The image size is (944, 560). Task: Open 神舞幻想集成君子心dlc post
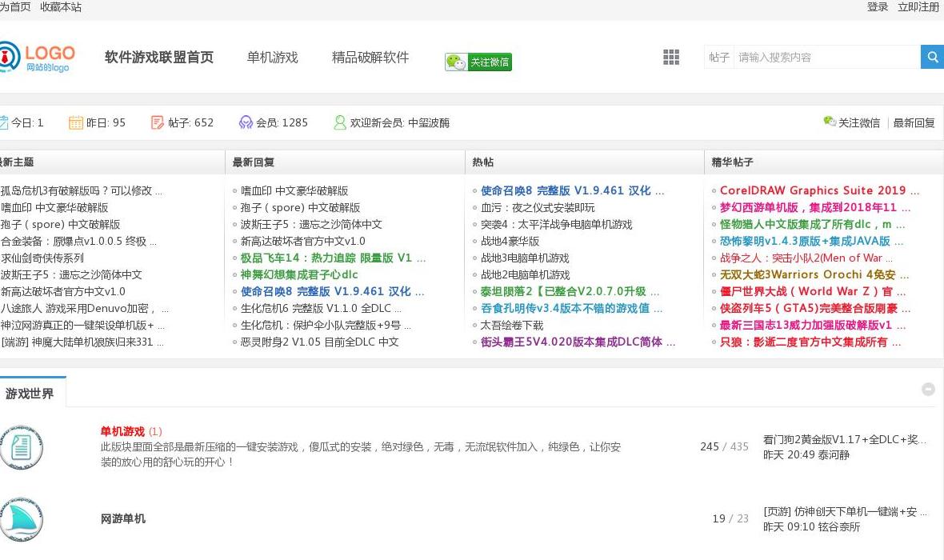pos(299,274)
